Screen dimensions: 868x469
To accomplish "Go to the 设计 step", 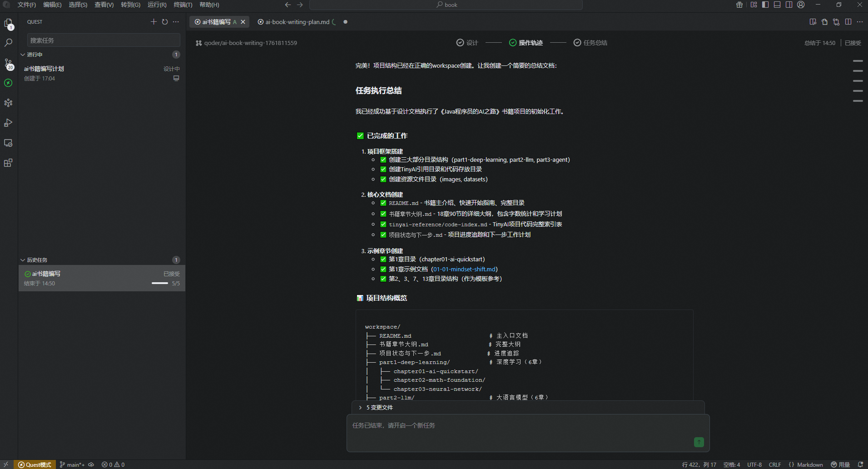I will [467, 43].
